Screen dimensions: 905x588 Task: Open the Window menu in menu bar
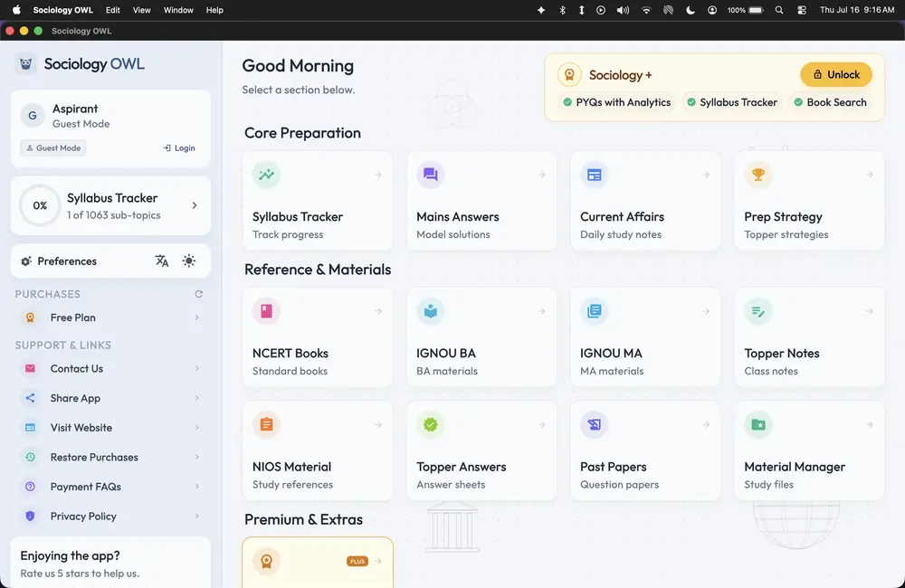point(178,10)
